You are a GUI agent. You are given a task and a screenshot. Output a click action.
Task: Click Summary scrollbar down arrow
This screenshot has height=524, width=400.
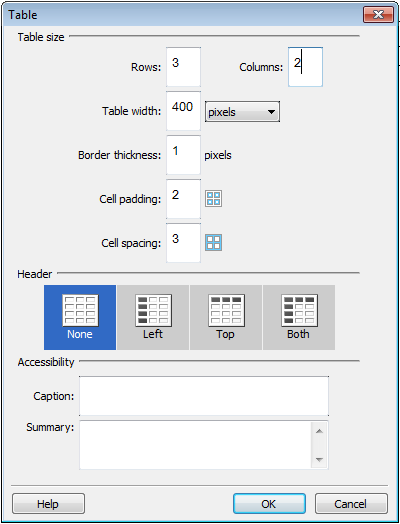click(x=319, y=460)
